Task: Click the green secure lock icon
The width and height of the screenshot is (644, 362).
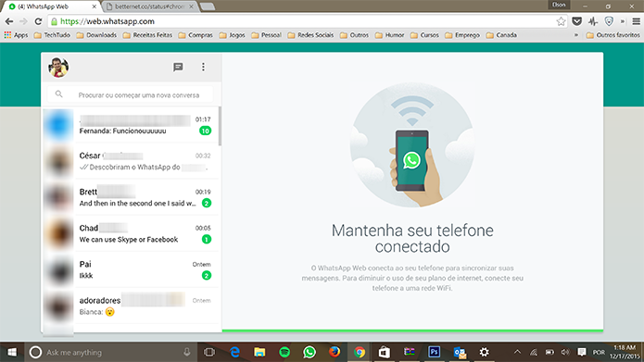Action: point(54,21)
